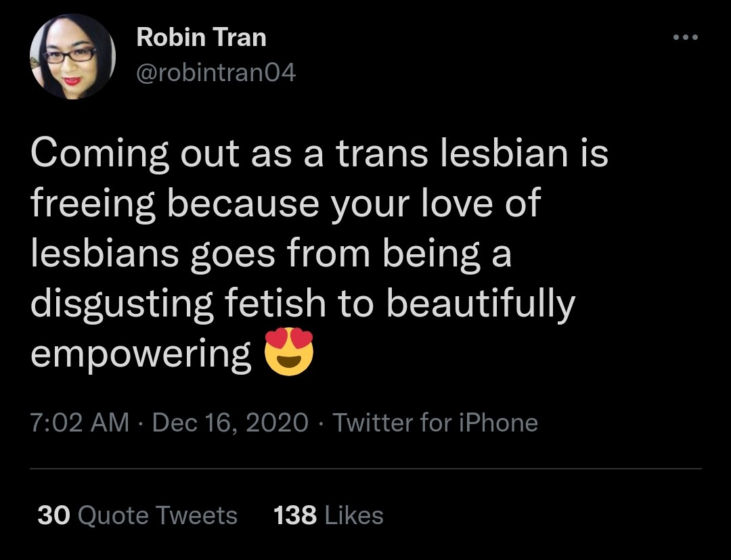
Task: Click the 7:02 AM timestamp
Action: click(x=79, y=423)
